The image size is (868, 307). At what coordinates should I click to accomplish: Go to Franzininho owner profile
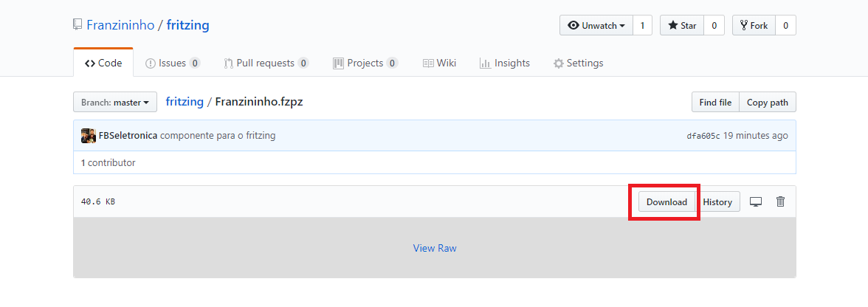[120, 25]
